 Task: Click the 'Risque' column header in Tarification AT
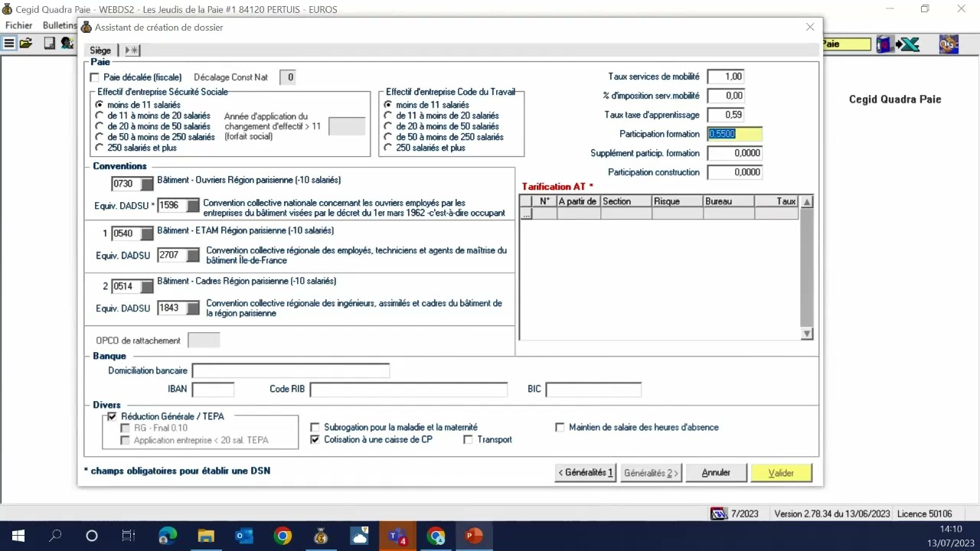[x=677, y=201]
